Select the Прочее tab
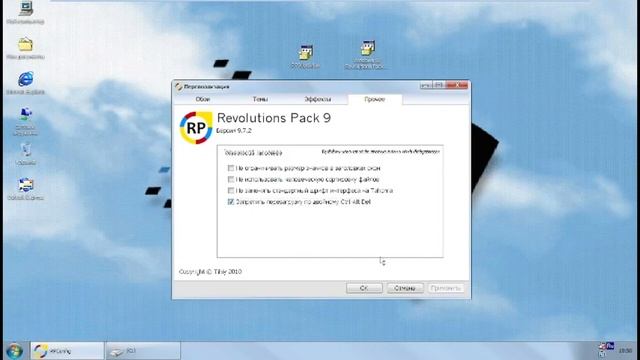The image size is (640, 360). [x=375, y=99]
